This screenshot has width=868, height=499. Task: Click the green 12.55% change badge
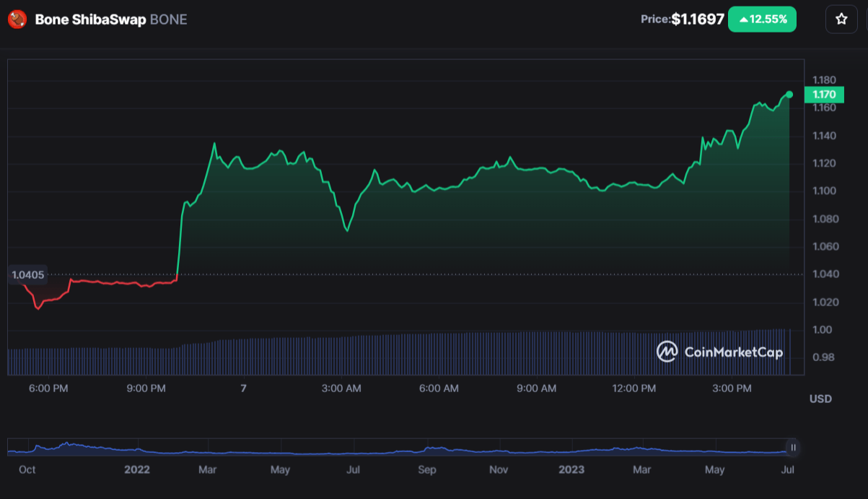click(762, 19)
